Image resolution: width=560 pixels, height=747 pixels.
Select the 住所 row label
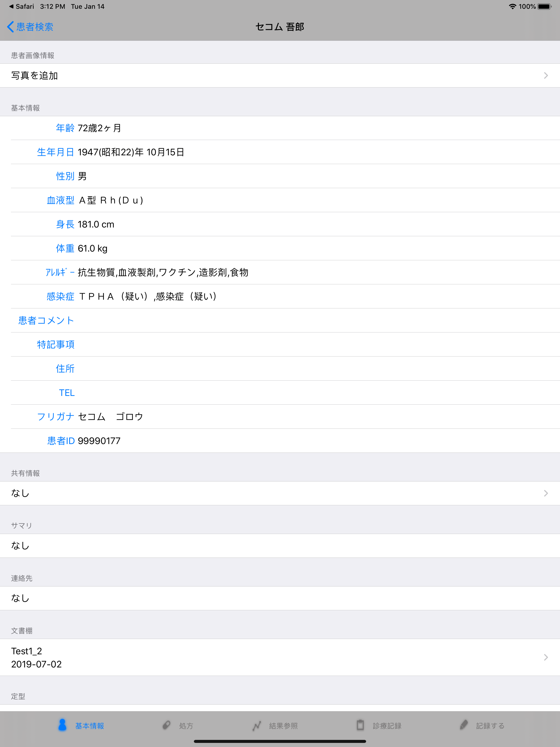click(65, 368)
